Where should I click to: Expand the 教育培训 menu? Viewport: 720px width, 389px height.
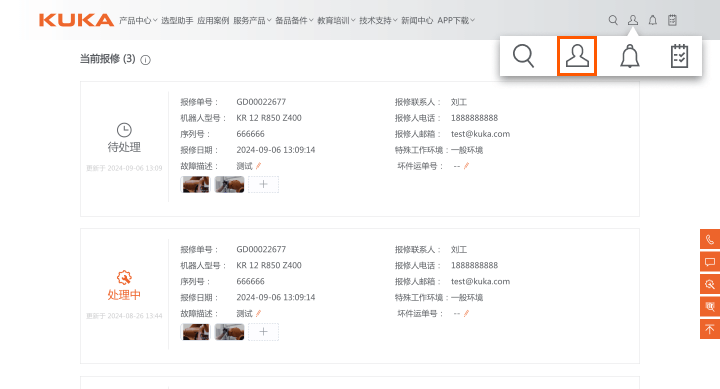pos(337,20)
